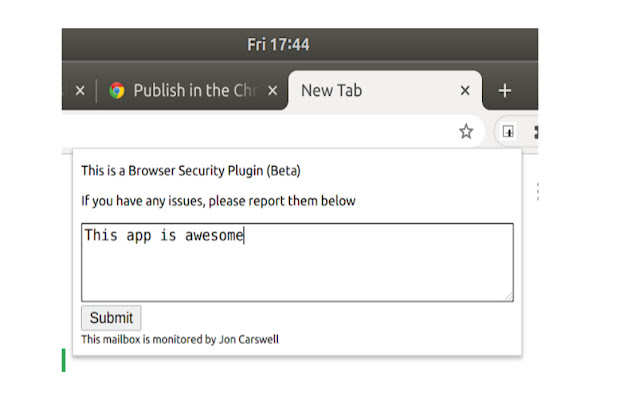Click the mailbox monitored by Jon Carswell text
Image resolution: width=640 pixels, height=400 pixels.
180,340
